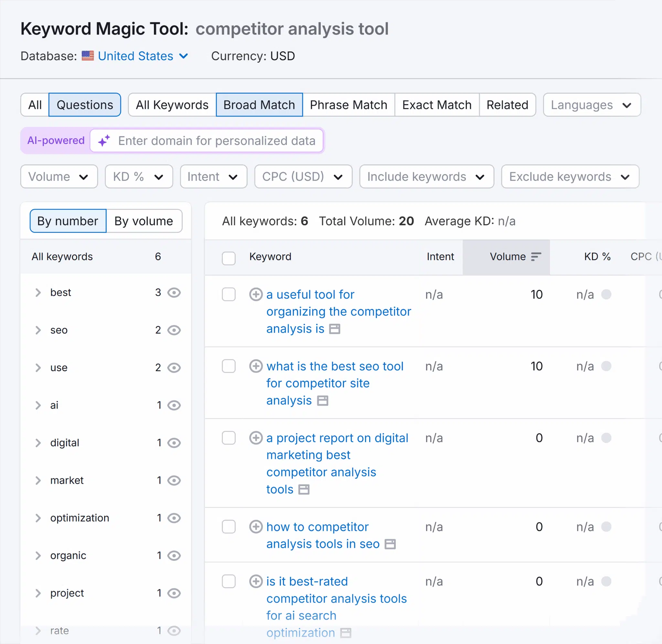
Task: Open 'a project report on digital marketing' link
Action: point(337,463)
